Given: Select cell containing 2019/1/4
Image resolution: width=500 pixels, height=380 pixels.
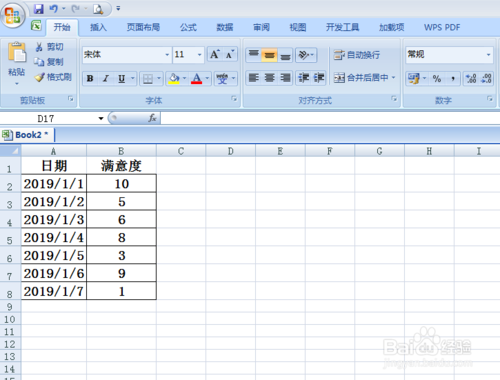Looking at the screenshot, I should click(x=54, y=237).
